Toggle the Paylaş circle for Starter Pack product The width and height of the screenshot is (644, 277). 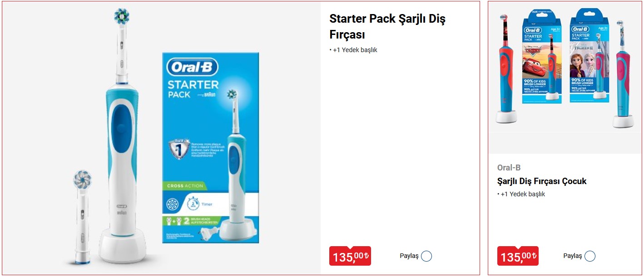pyautogui.click(x=426, y=256)
